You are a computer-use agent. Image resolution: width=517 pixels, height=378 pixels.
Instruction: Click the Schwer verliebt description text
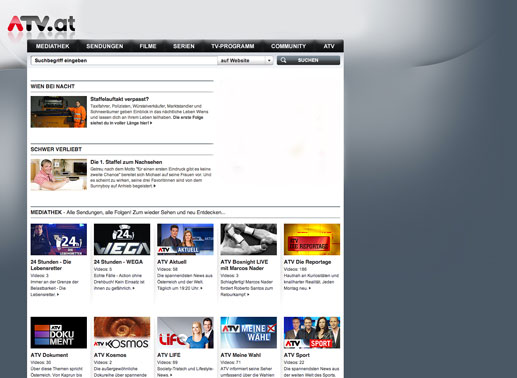[x=151, y=178]
